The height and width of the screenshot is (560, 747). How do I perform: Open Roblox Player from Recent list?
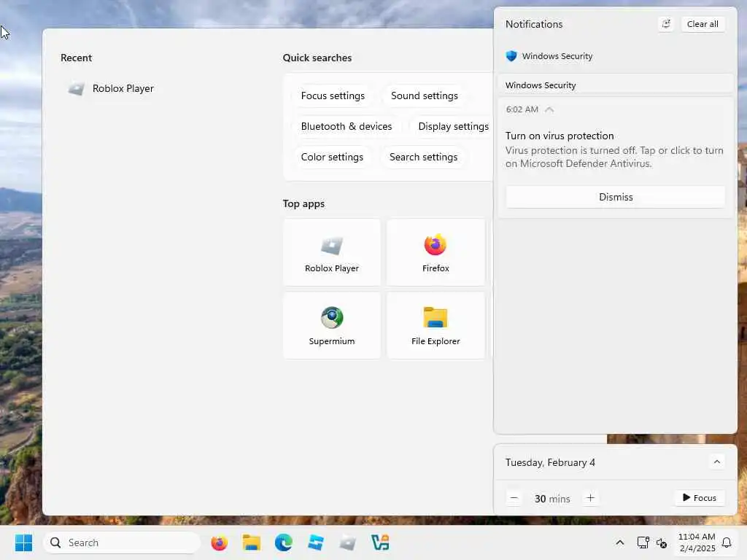111,88
